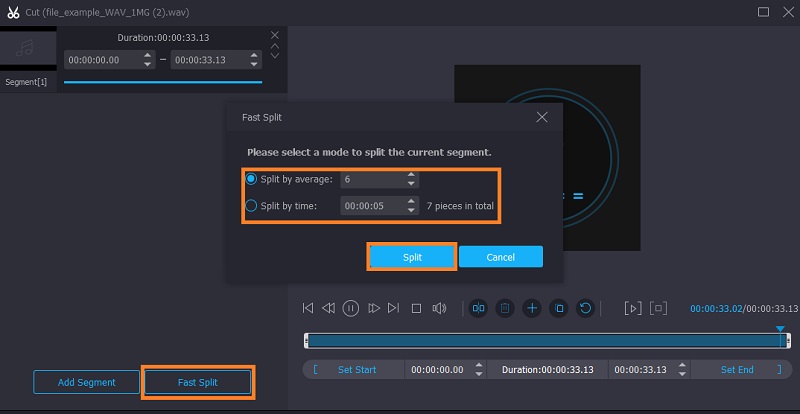Click the copy segment icon
800x414 pixels.
coord(559,308)
